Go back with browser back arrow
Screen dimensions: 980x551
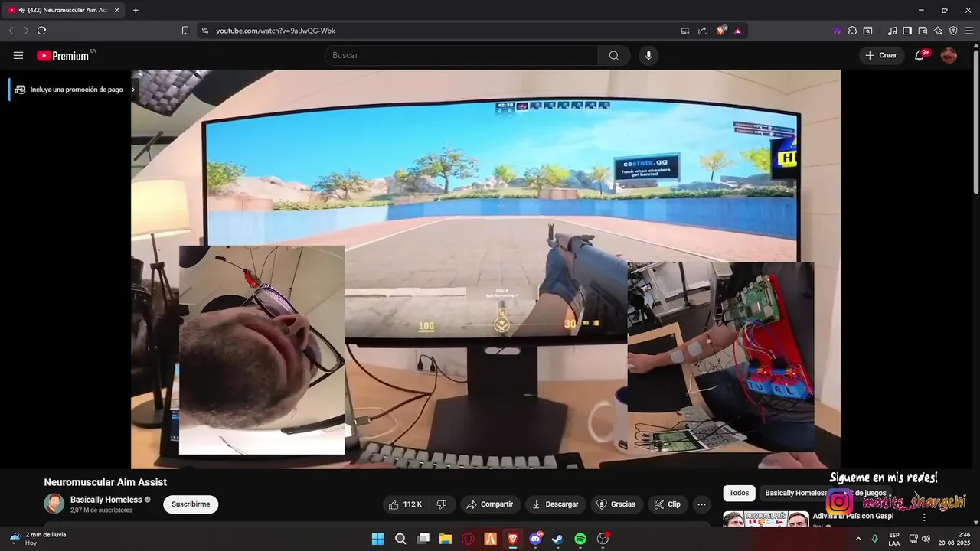click(x=11, y=31)
